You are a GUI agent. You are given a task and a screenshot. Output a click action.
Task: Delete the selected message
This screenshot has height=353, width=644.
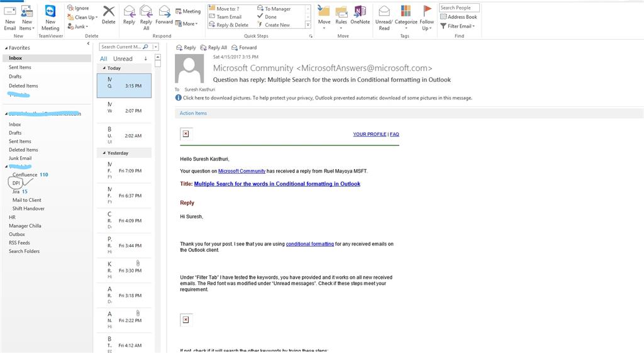(x=108, y=15)
